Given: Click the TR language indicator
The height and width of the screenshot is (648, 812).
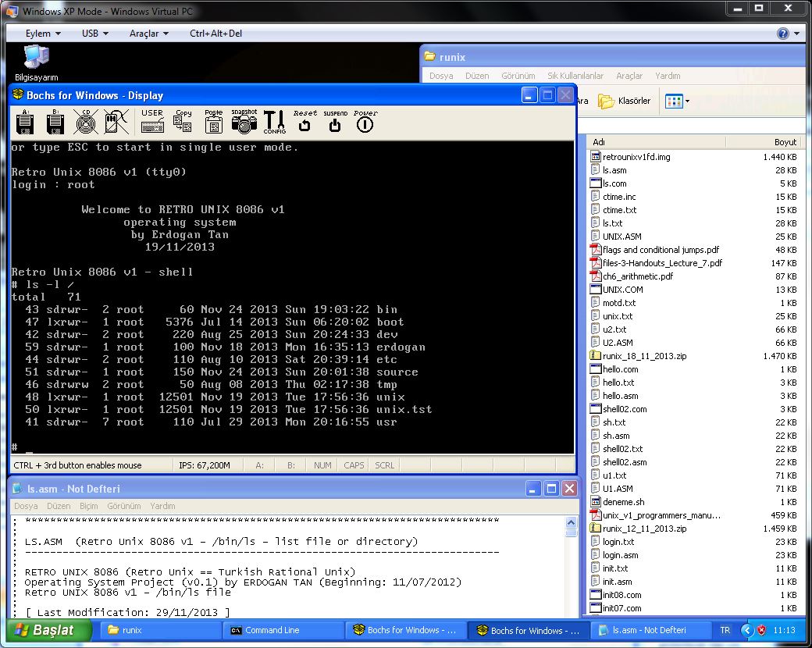Looking at the screenshot, I should (725, 630).
